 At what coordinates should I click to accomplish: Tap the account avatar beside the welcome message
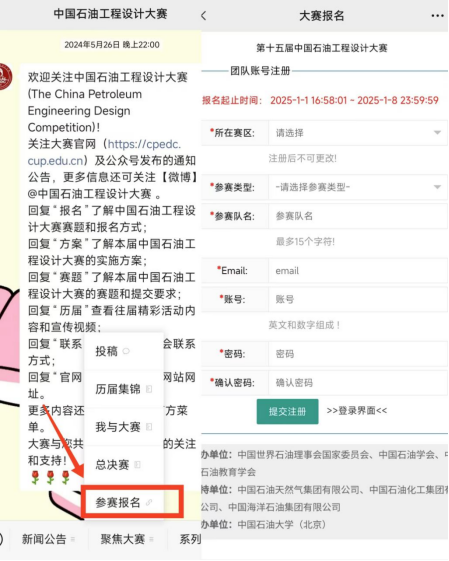pos(5,76)
